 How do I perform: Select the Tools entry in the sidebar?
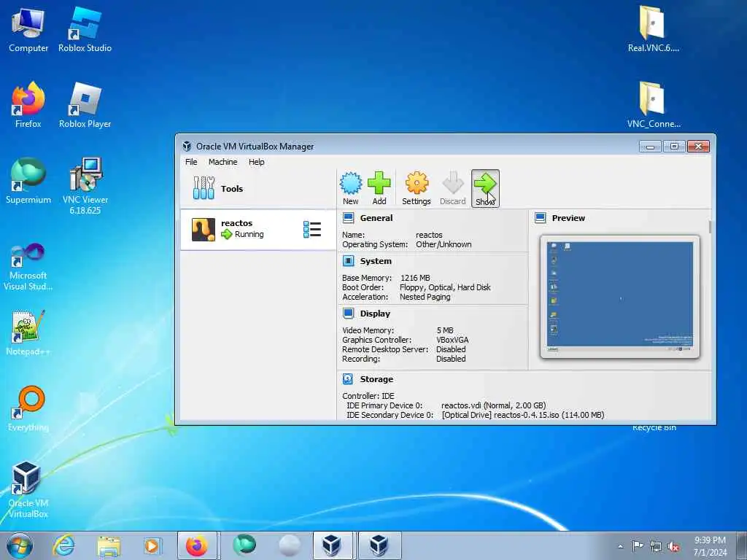pos(258,189)
